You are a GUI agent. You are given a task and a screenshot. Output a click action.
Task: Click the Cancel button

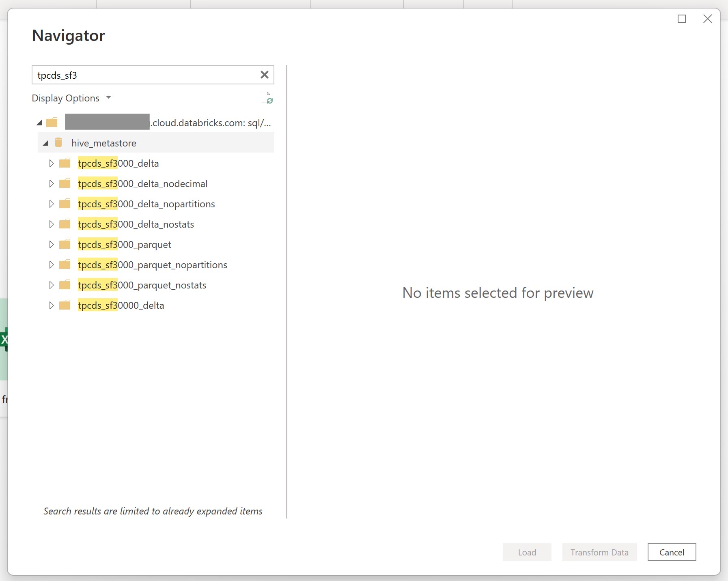(x=671, y=552)
